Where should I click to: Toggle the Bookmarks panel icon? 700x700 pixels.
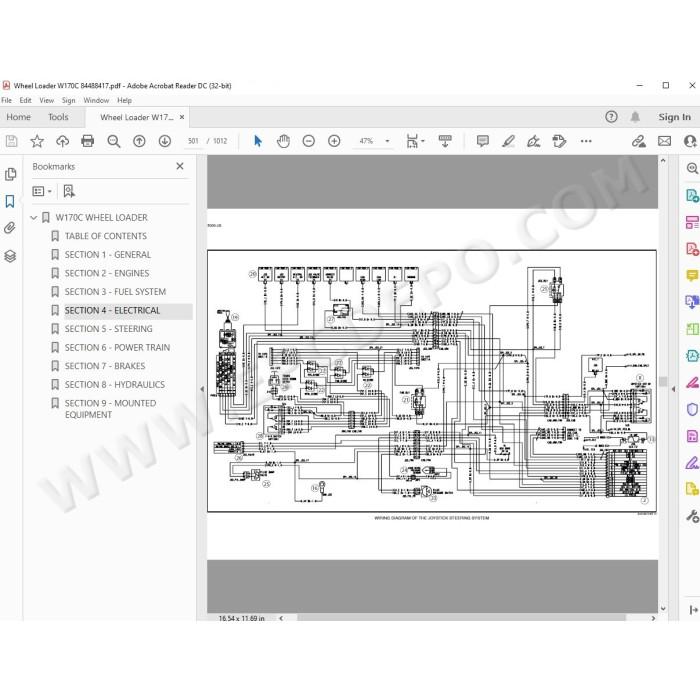click(x=10, y=201)
